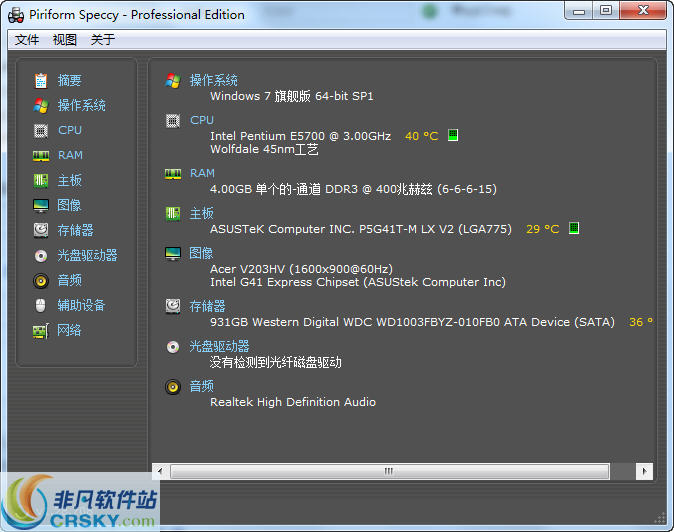674x532 pixels.
Task: Click the 4.00GB DDR3 memory description line
Action: tap(353, 190)
